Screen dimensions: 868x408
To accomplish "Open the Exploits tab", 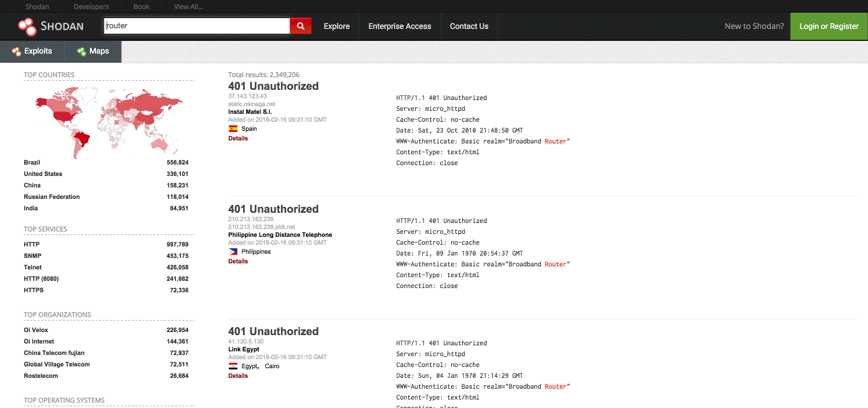I will pyautogui.click(x=32, y=51).
